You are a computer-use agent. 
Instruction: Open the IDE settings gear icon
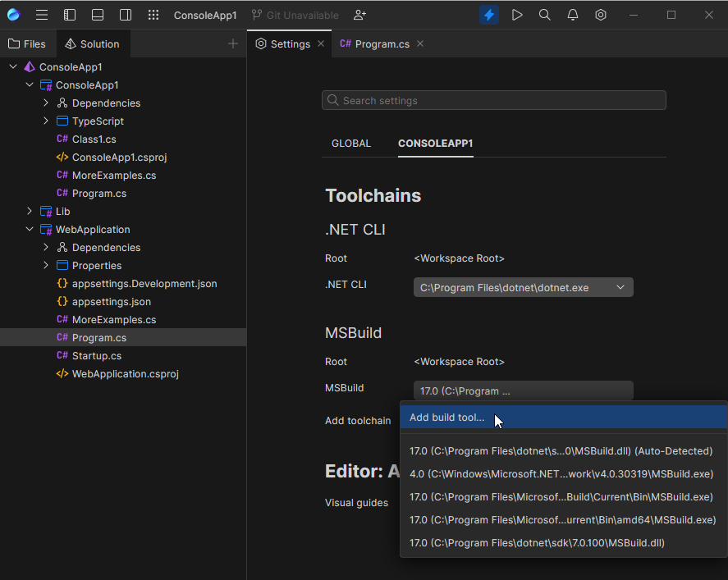pyautogui.click(x=600, y=14)
